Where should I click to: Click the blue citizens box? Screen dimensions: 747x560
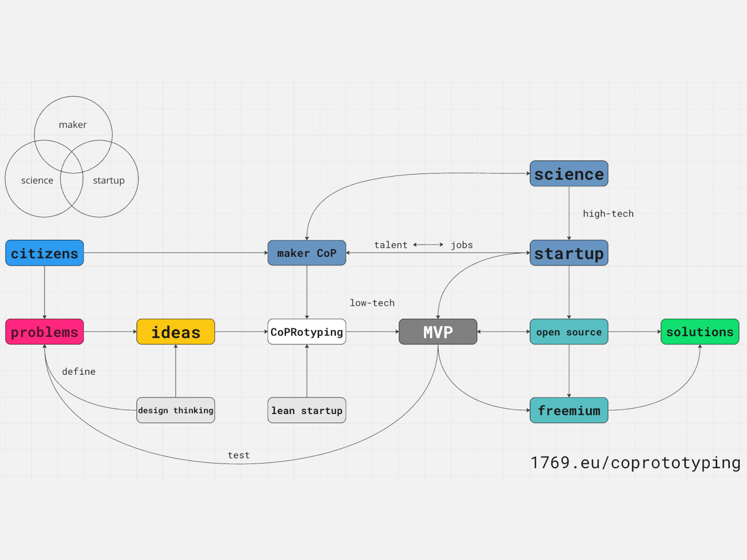(44, 253)
